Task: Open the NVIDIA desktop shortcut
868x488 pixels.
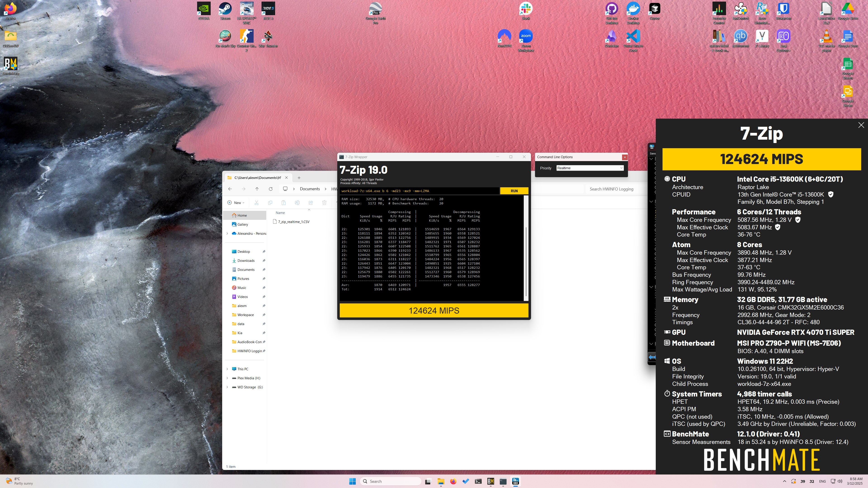Action: [x=203, y=11]
